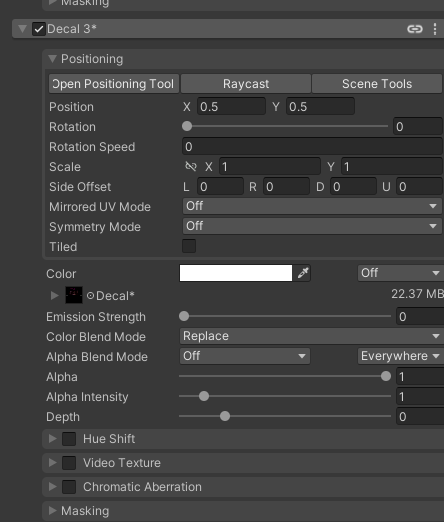
Task: Select the Scene Tools button
Action: click(x=377, y=84)
